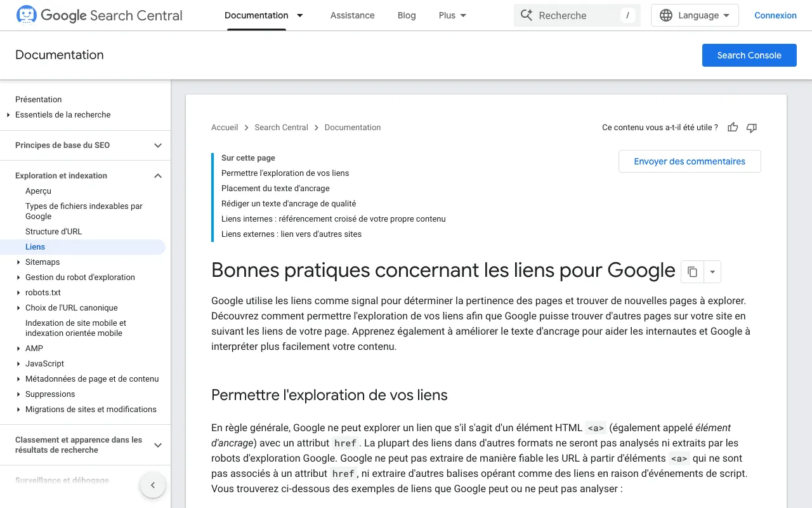Open Structure d'URL in sidebar

(54, 232)
